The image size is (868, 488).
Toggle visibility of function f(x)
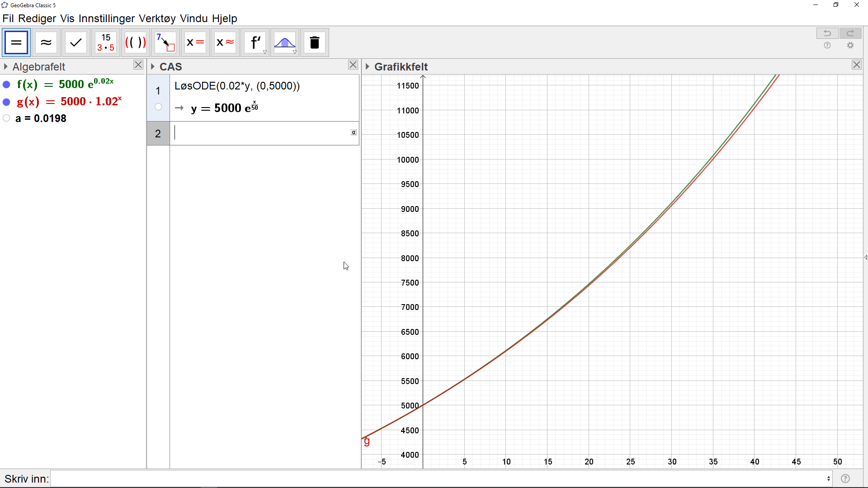coord(6,84)
